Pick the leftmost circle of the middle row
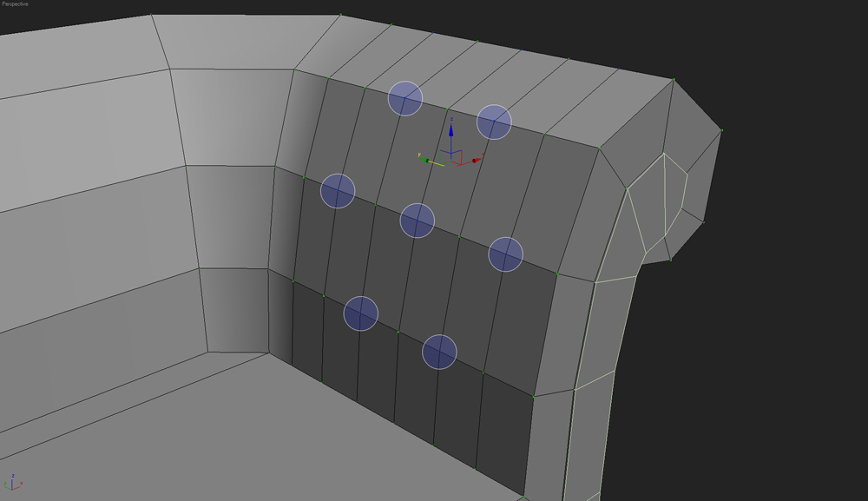This screenshot has height=501, width=868. coord(338,191)
